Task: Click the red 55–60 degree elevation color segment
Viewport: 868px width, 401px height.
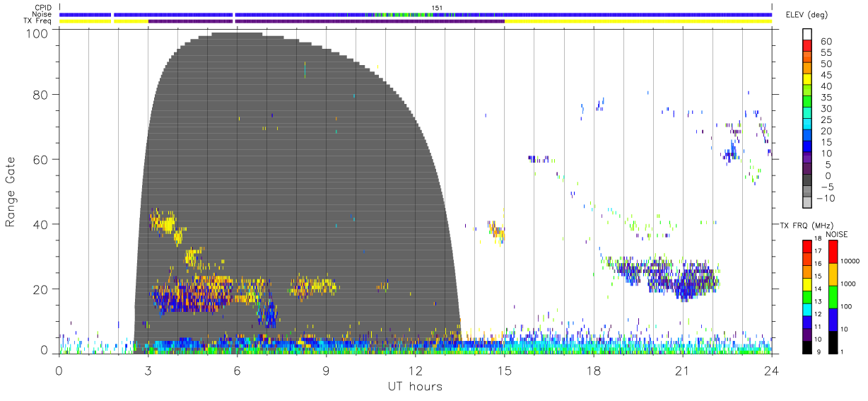Action: click(807, 47)
